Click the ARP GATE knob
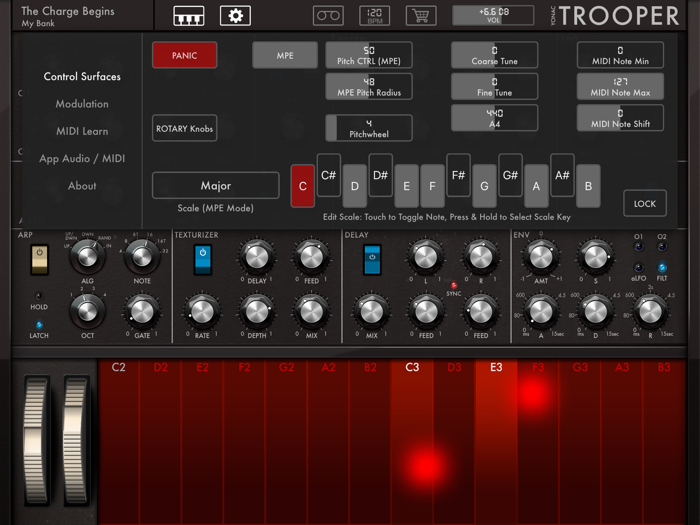 pyautogui.click(x=142, y=312)
